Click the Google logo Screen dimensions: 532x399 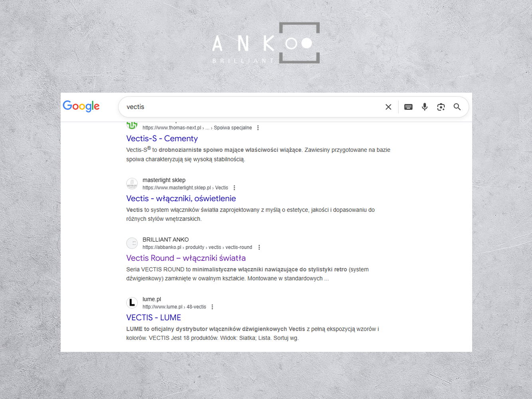click(x=81, y=106)
